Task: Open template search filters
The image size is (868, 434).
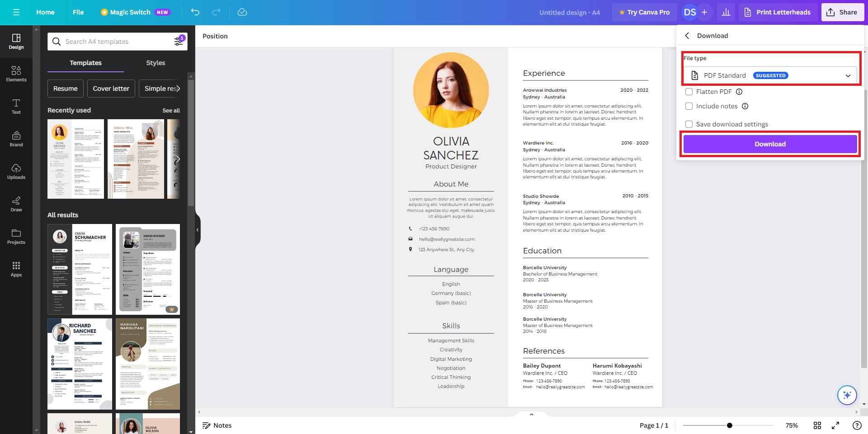Action: 179,42
